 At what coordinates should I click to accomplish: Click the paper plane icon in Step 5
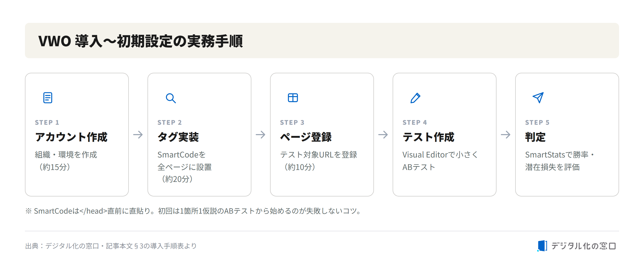[538, 98]
